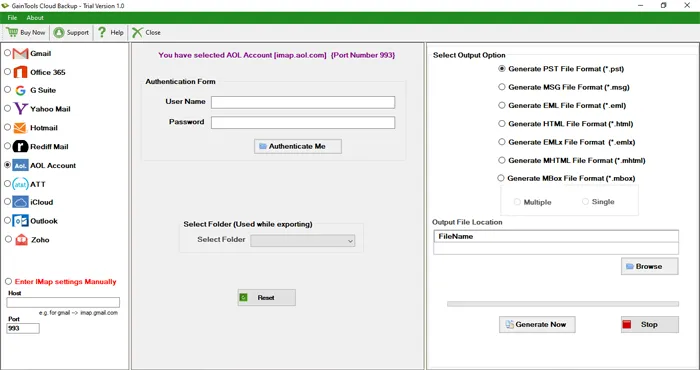Click the AOL Account logo icon
This screenshot has height=370, width=700.
point(21,165)
